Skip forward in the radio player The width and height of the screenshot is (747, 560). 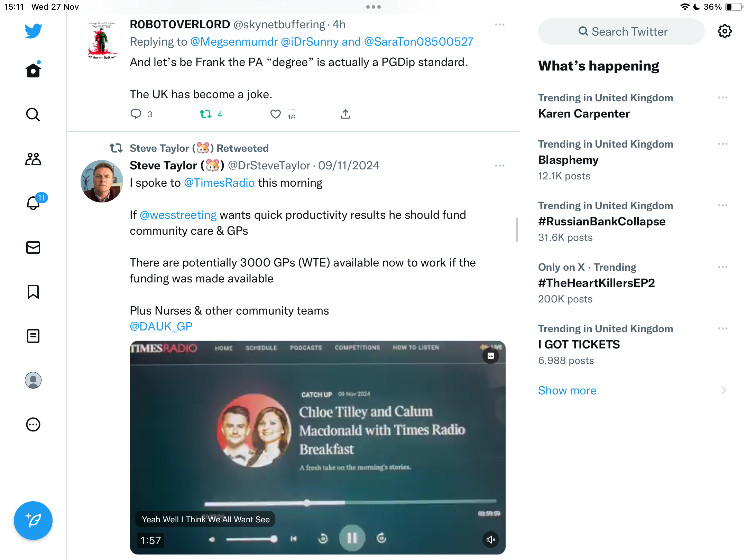click(381, 538)
